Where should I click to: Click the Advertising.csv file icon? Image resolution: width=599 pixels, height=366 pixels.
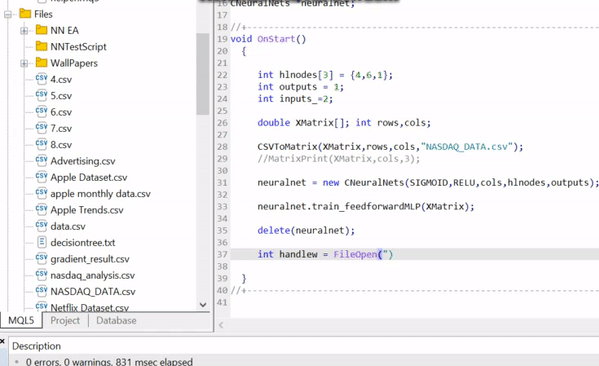(41, 161)
